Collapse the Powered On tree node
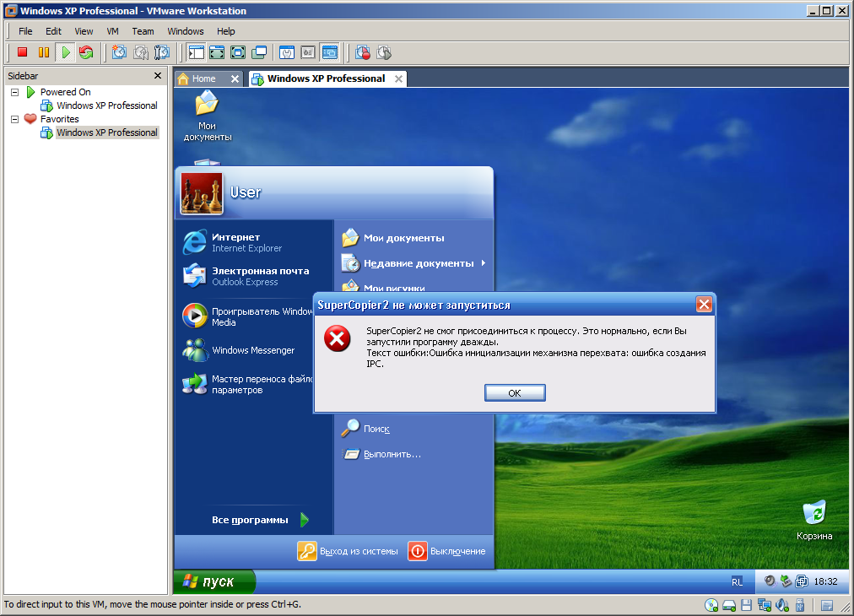Viewport: 854px width, 616px height. [14, 92]
